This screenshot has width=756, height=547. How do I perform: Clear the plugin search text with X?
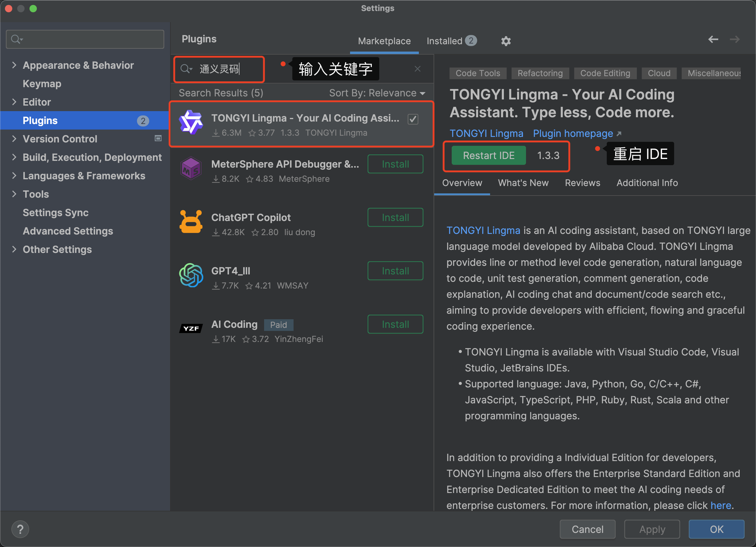pos(417,69)
